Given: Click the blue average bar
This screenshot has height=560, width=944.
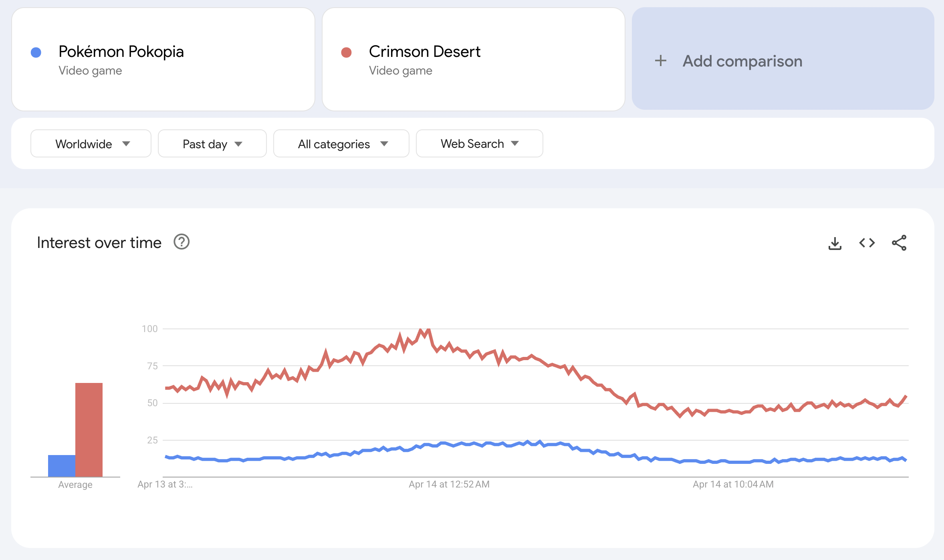Looking at the screenshot, I should 61,465.
